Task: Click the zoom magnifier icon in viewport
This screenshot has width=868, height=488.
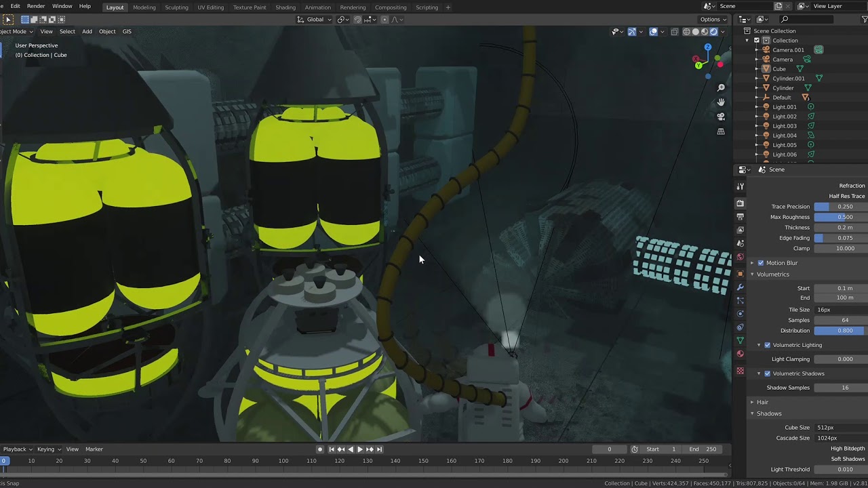Action: [721, 87]
